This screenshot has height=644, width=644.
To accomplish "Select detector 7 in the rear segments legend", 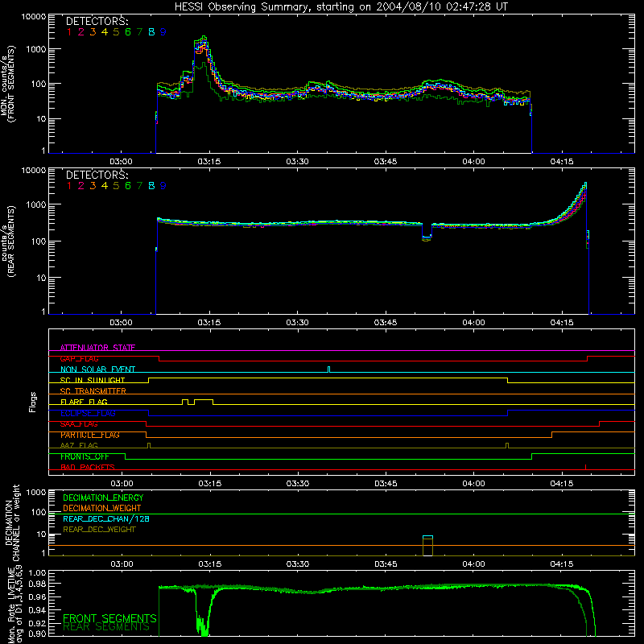I will coord(139,186).
